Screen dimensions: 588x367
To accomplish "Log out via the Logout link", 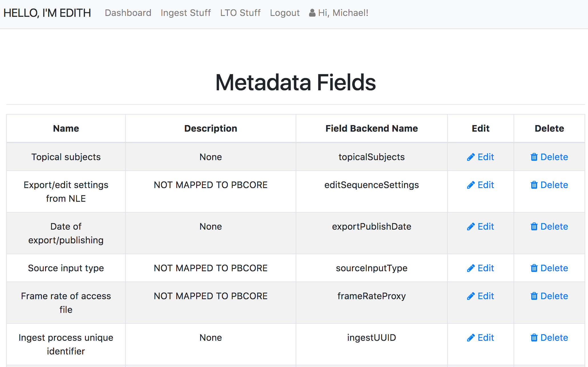I will (x=285, y=13).
